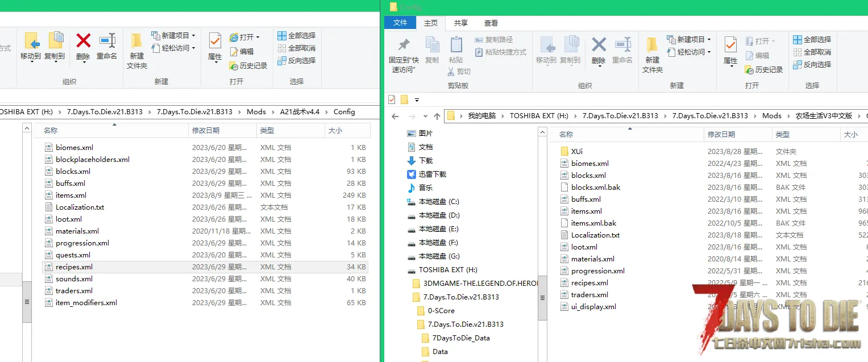This screenshot has height=362, width=868.
Task: Click Edit (编辑) in the A21战术v4.4 window
Action: (x=242, y=51)
